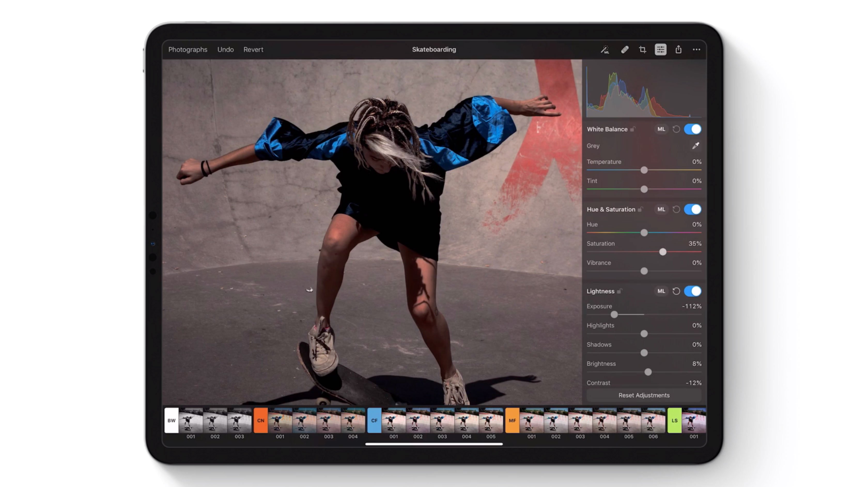Viewport: 868px width, 487px height.
Task: Click the Shadows slider handle
Action: tap(644, 353)
